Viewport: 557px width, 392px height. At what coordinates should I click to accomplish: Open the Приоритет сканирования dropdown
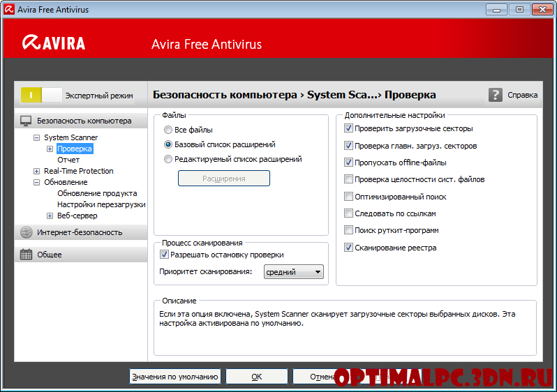click(293, 272)
